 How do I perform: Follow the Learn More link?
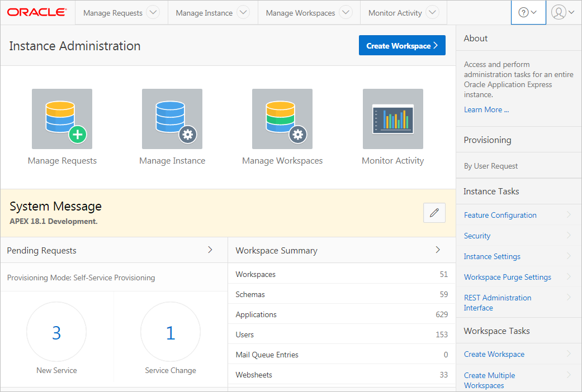(x=486, y=109)
